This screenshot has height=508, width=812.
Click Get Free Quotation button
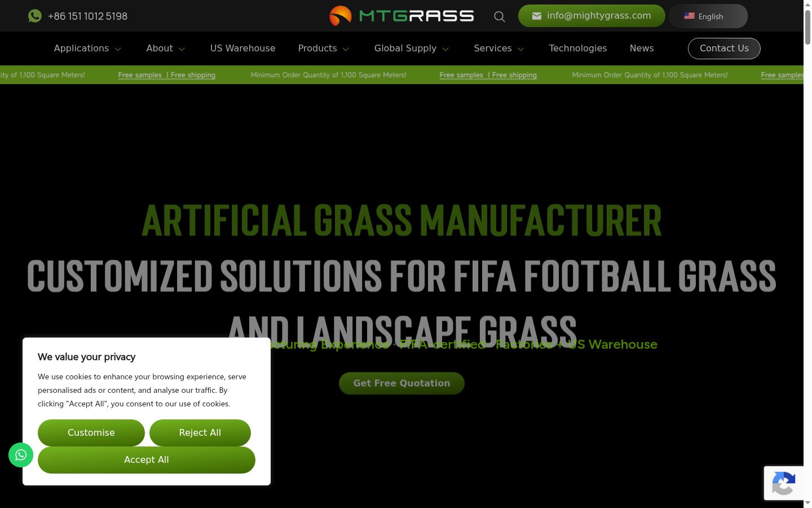pos(401,383)
